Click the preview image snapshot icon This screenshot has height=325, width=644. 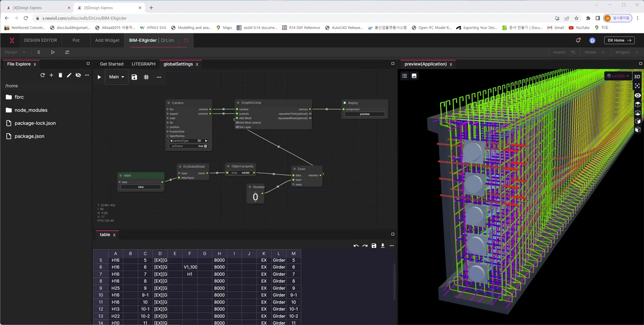tap(414, 76)
